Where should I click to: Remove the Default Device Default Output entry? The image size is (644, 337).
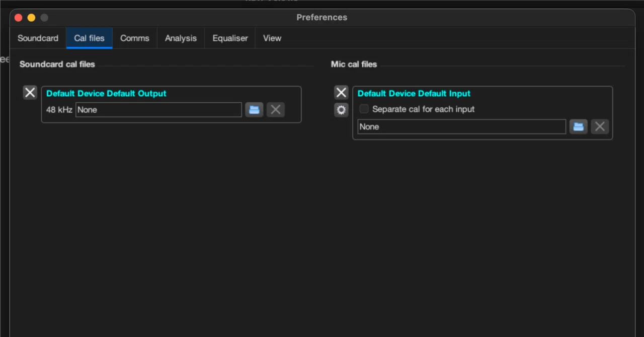(x=30, y=93)
